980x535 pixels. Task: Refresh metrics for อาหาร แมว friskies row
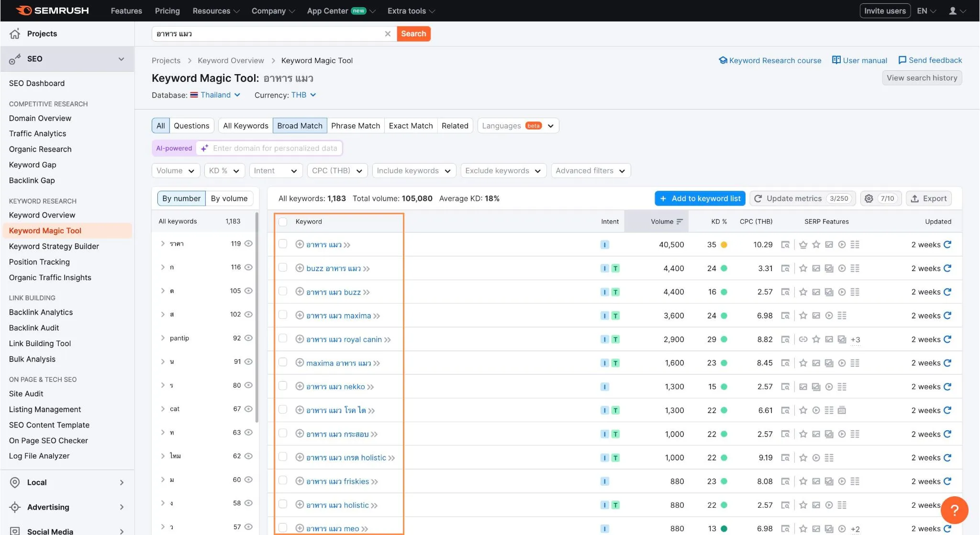point(947,481)
